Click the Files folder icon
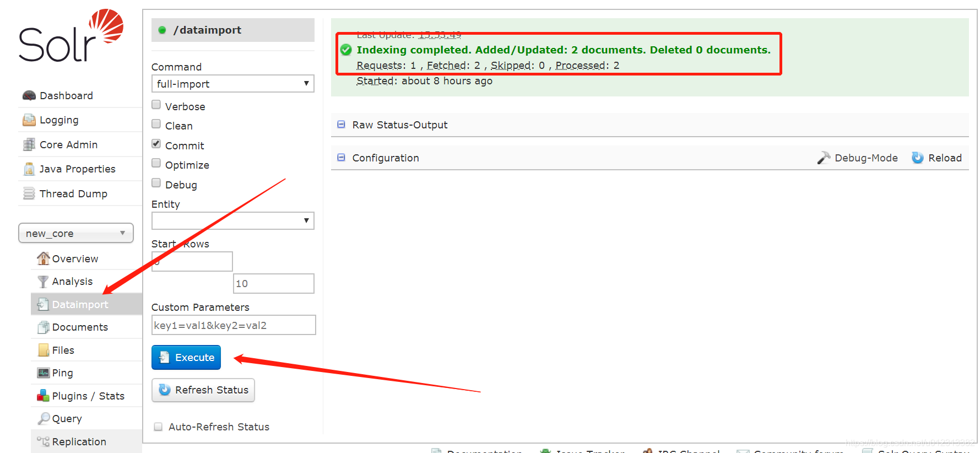 click(x=43, y=350)
